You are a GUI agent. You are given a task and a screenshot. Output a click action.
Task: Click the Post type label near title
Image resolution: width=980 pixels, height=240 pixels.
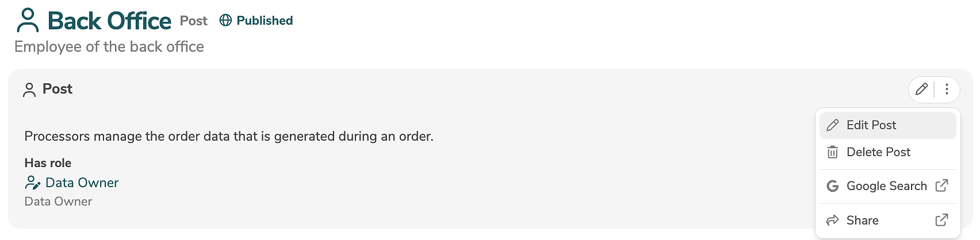(x=193, y=21)
